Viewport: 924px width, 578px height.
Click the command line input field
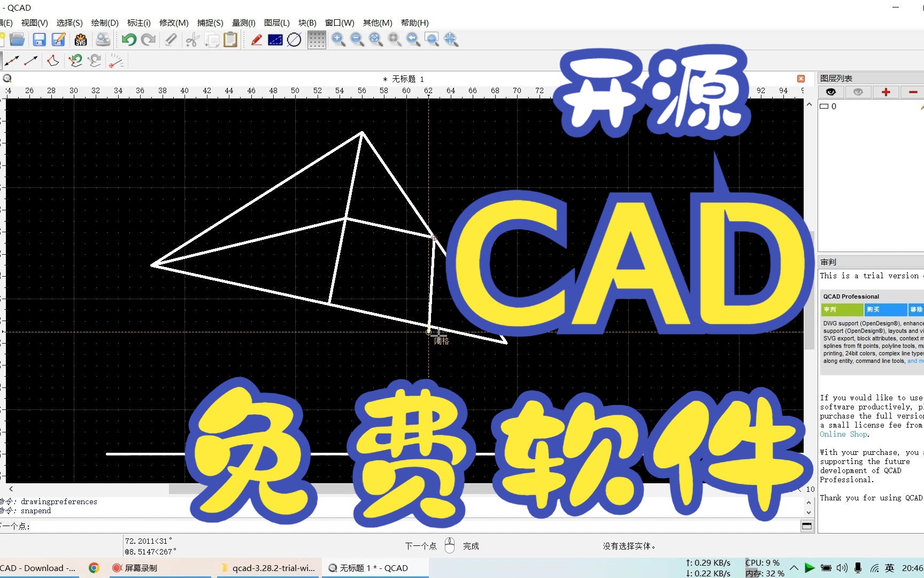point(415,526)
